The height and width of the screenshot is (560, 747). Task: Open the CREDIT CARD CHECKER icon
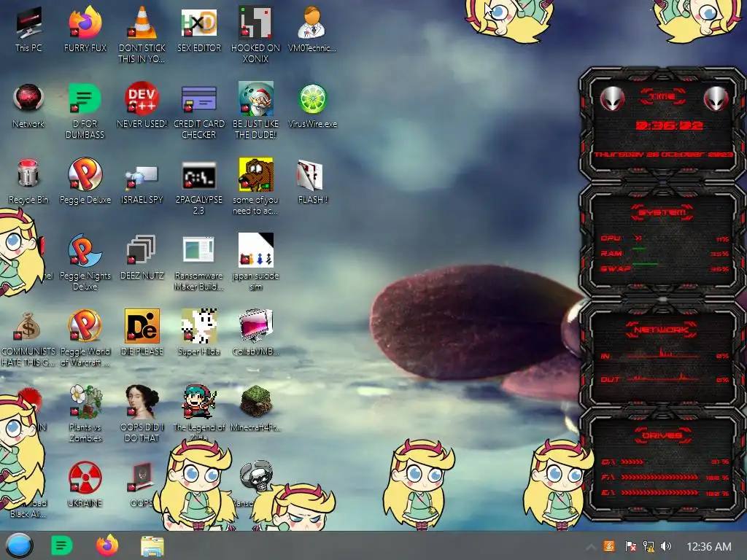[x=199, y=98]
